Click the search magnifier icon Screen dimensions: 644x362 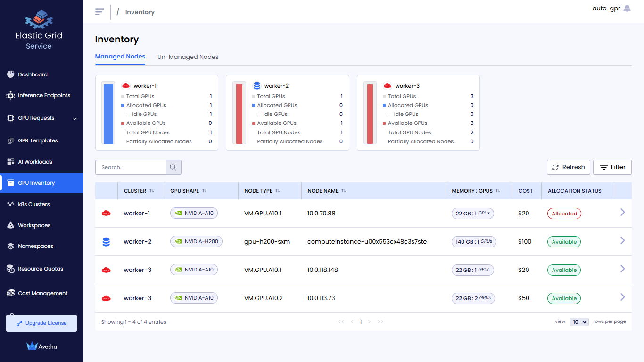click(x=173, y=167)
